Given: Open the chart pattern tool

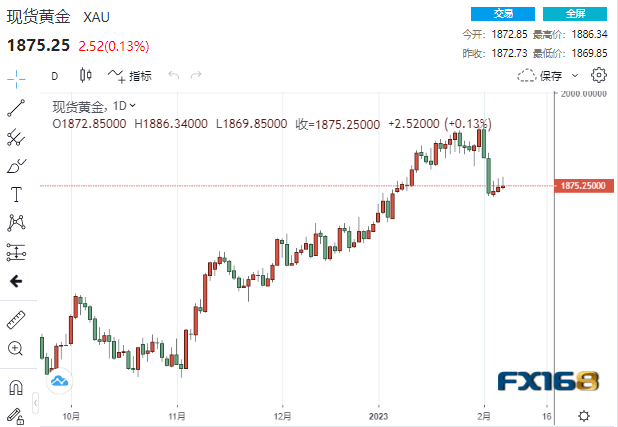Looking at the screenshot, I should [16, 222].
